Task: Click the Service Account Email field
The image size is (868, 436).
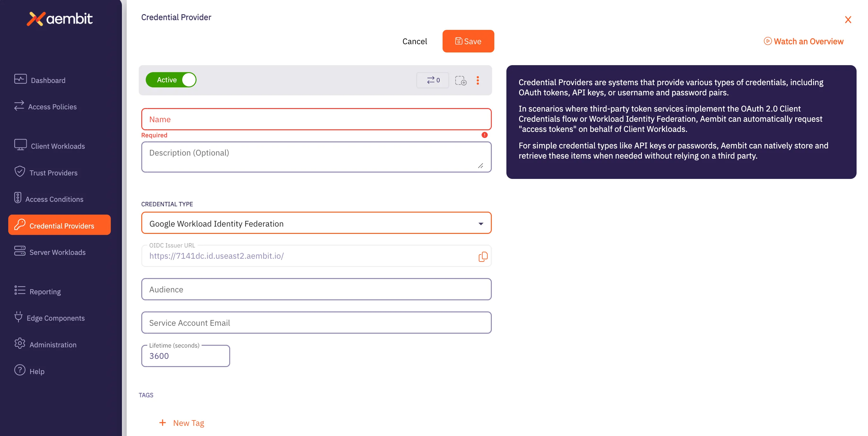Action: point(316,323)
